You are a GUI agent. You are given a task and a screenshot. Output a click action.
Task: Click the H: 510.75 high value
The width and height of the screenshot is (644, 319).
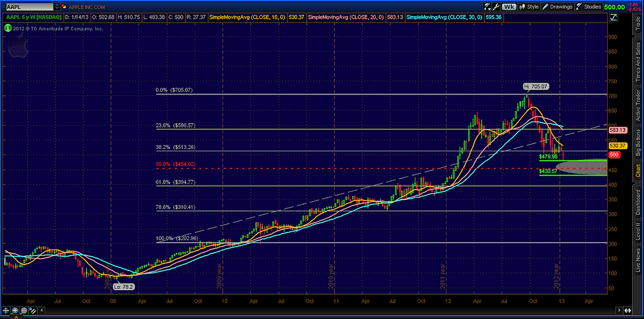(x=128, y=17)
